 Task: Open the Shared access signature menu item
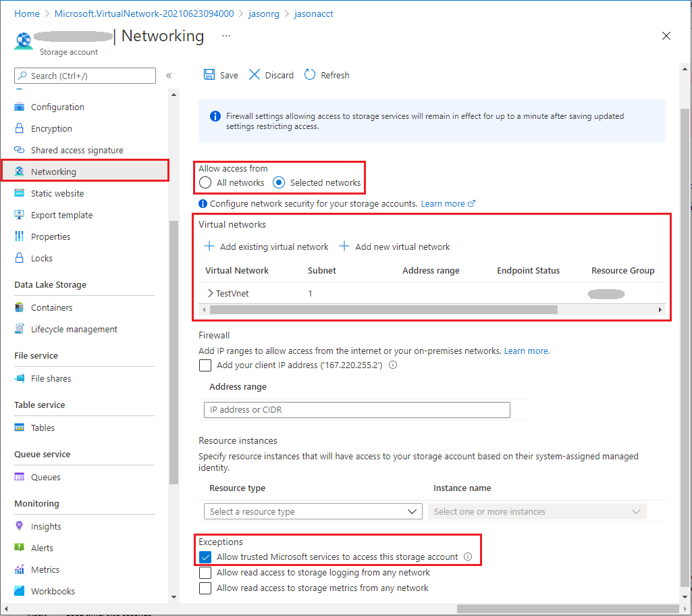pyautogui.click(x=77, y=150)
